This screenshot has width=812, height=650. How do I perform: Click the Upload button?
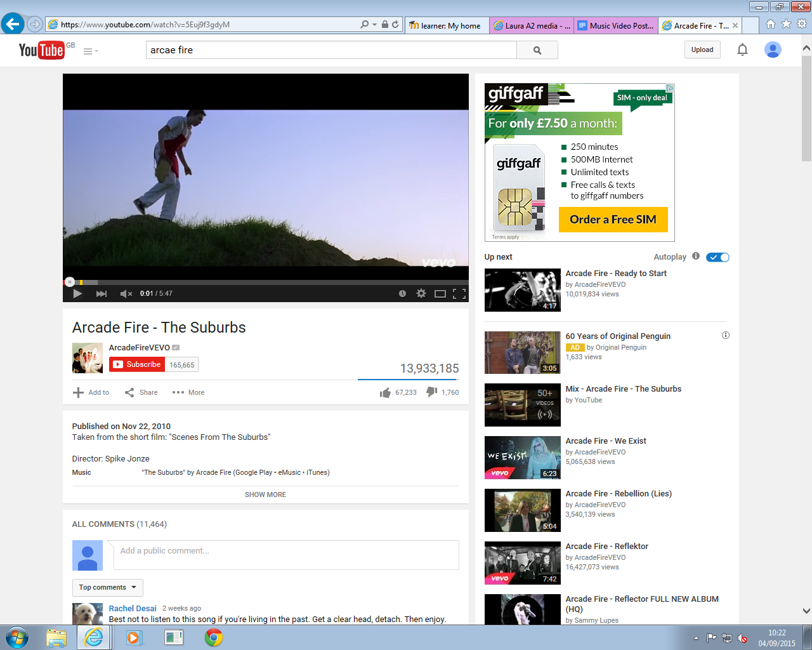click(702, 50)
